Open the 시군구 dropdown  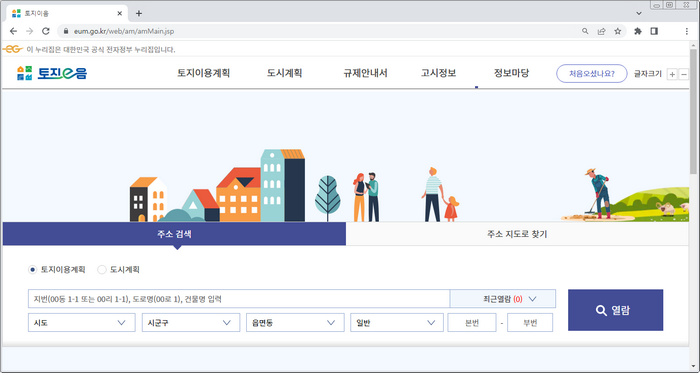[x=191, y=323]
